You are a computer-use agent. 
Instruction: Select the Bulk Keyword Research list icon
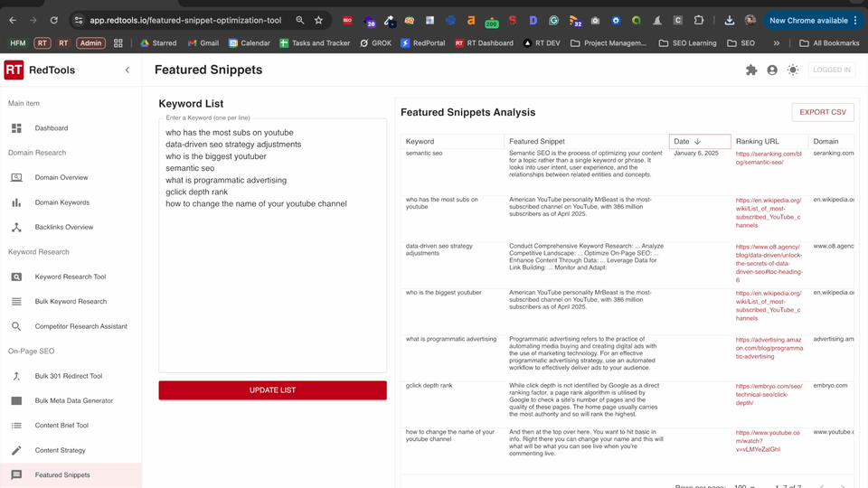(16, 302)
